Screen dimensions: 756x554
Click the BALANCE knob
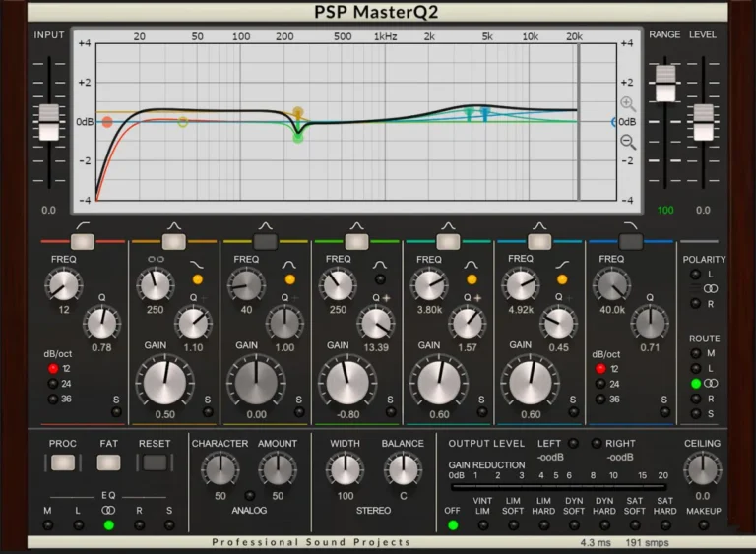click(403, 469)
